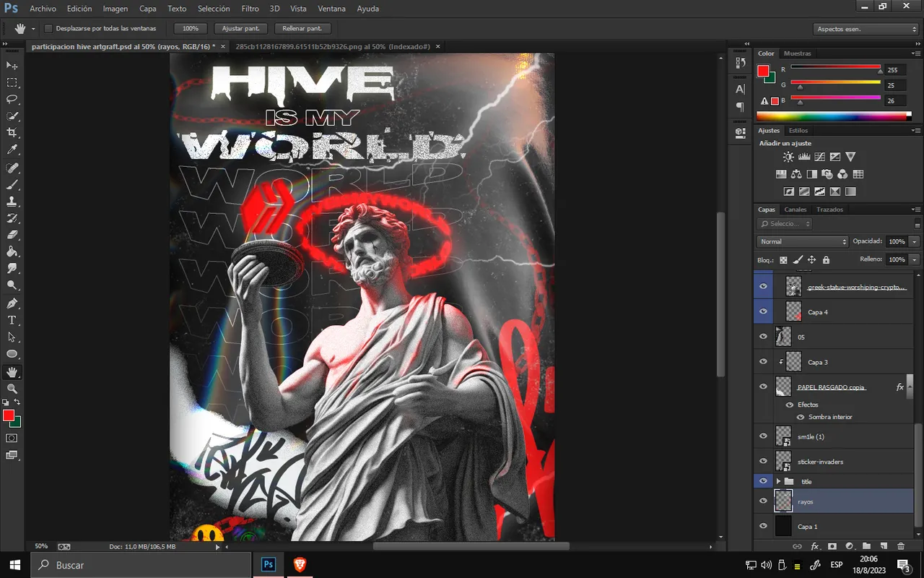Switch to the Muestras tab
The height and width of the screenshot is (578, 924).
click(x=797, y=53)
